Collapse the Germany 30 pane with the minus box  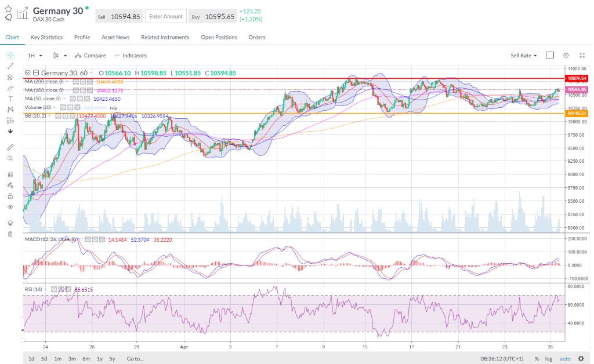click(x=36, y=73)
